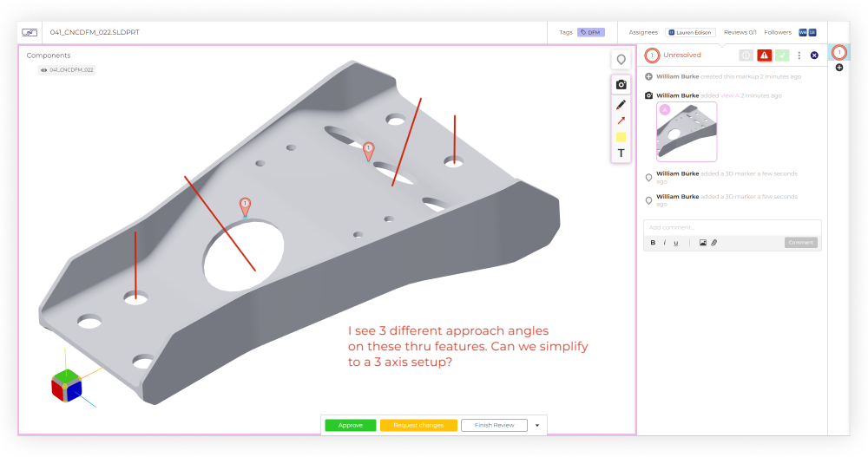Choose the red arrow annotation tool

pos(621,121)
